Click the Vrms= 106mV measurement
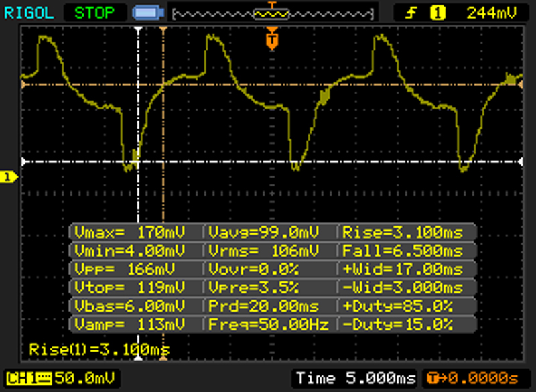This screenshot has width=536, height=392. click(x=263, y=251)
